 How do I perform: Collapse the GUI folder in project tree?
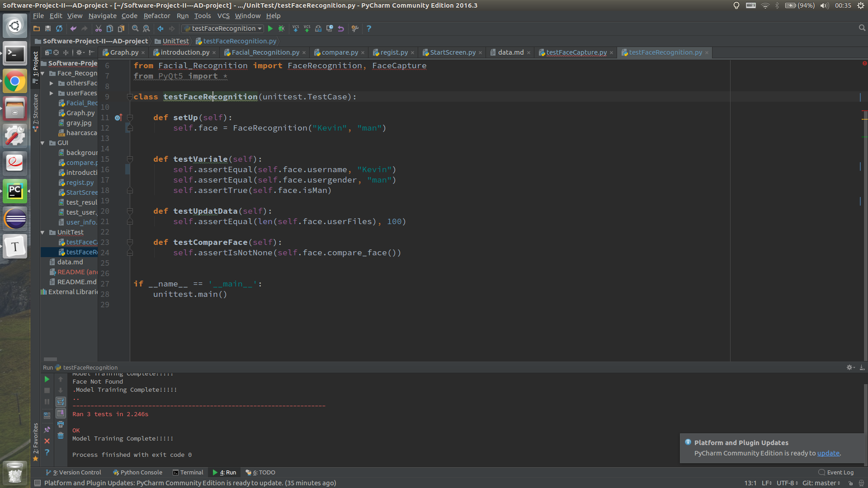[x=43, y=143]
